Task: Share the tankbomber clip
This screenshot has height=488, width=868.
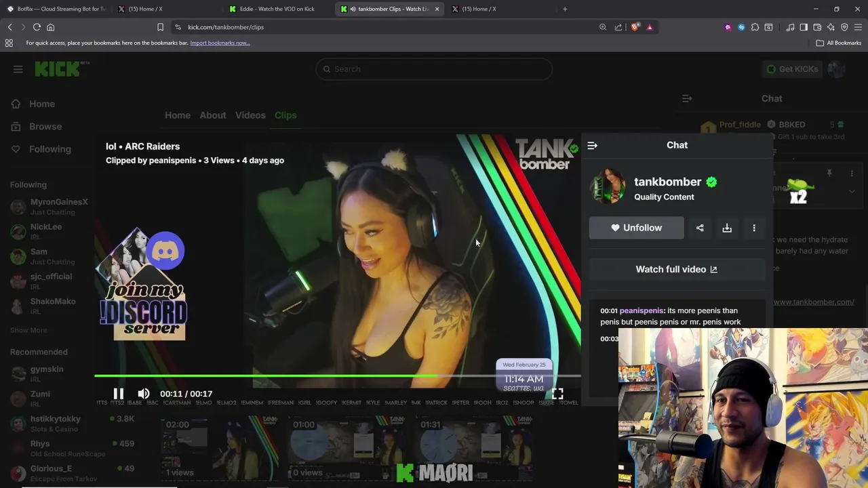Action: pyautogui.click(x=700, y=228)
